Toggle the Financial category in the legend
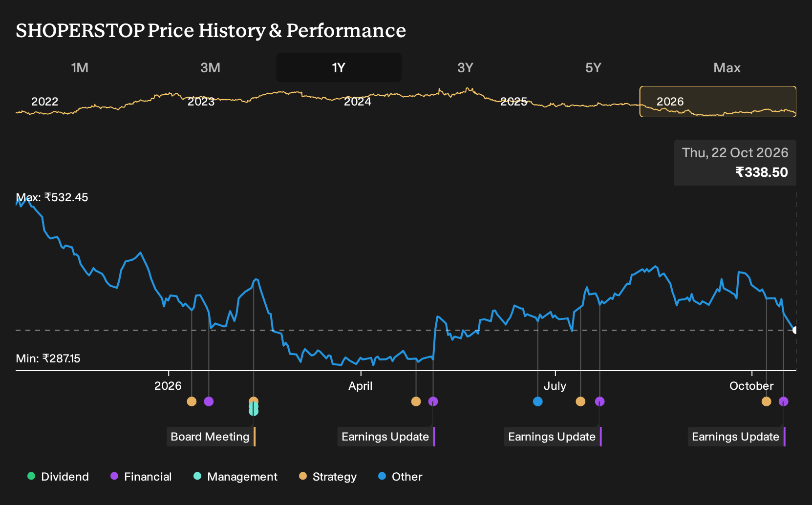The height and width of the screenshot is (505, 812). 141,477
